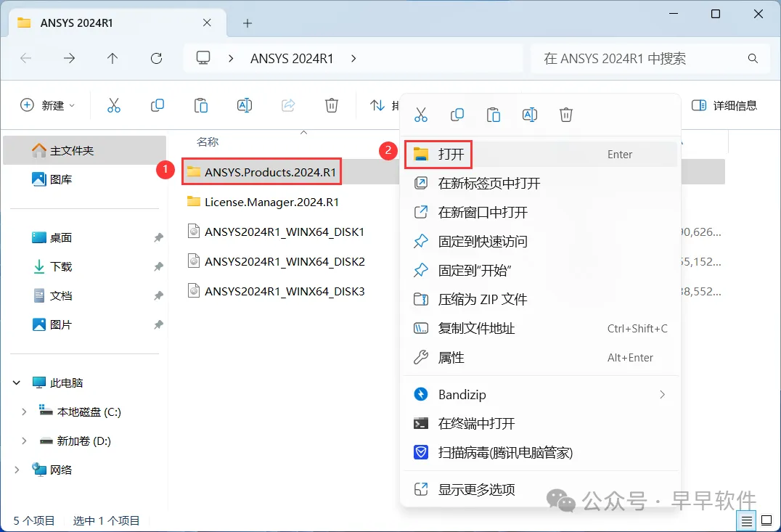The width and height of the screenshot is (781, 532).
Task: Switch to the large icons view icon
Action: tap(767, 521)
